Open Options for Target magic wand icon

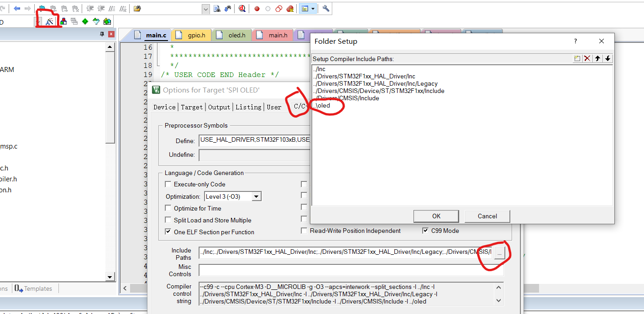click(x=50, y=21)
